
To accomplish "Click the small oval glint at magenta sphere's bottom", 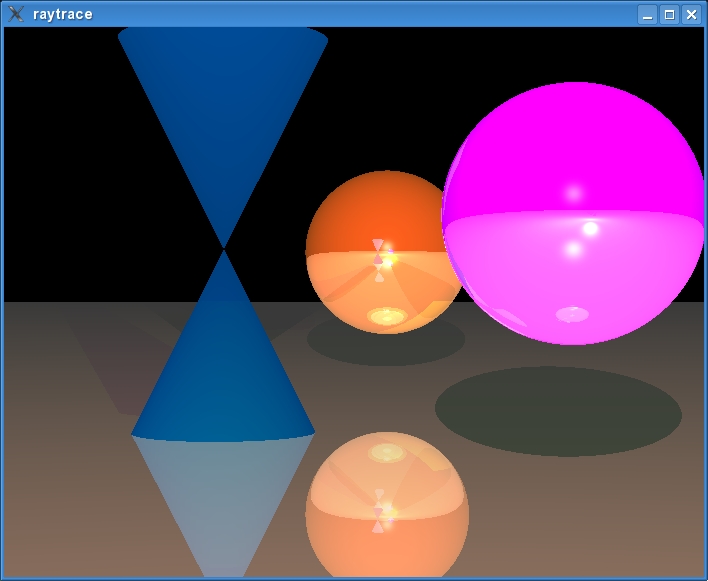I will [572, 314].
